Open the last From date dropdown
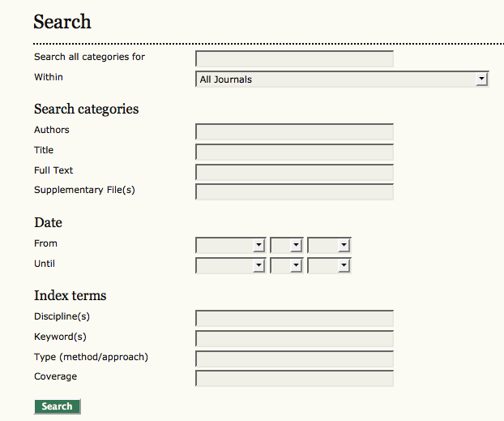The image size is (504, 421). pos(328,245)
